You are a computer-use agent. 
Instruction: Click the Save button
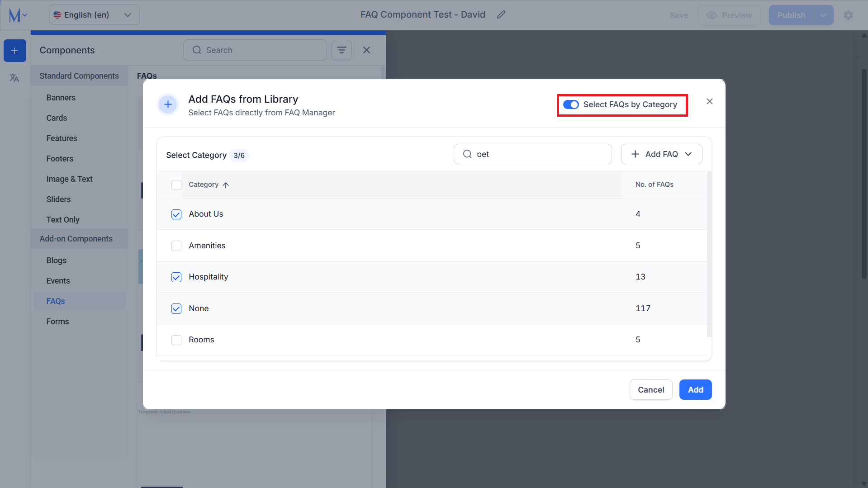[x=679, y=15]
